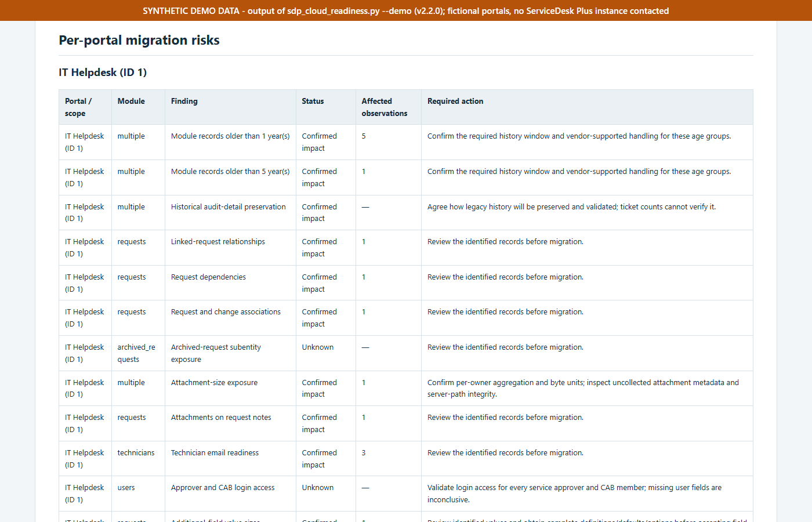
Task: Click affected observations value '3' for technicians
Action: click(364, 453)
